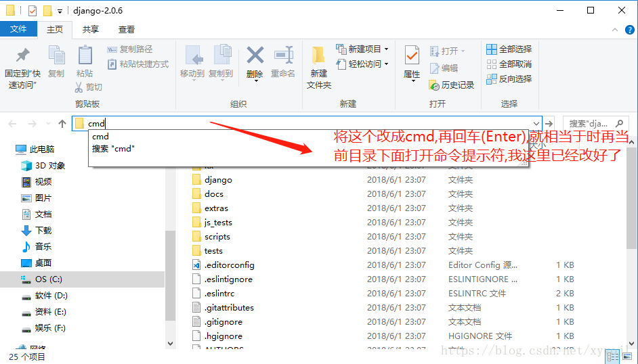This screenshot has width=638, height=364.
Task: Open the recent locations dropdown arrow
Action: point(48,124)
